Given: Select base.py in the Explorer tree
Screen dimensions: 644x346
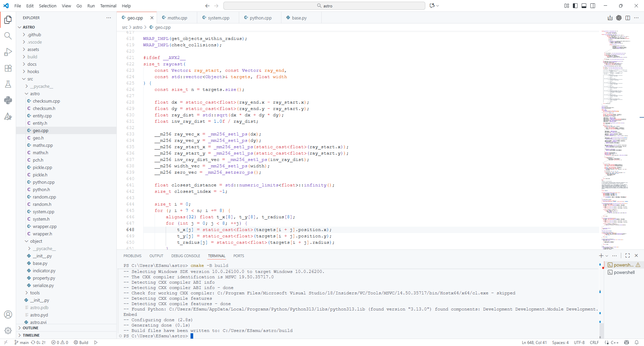Looking at the screenshot, I should [x=40, y=263].
